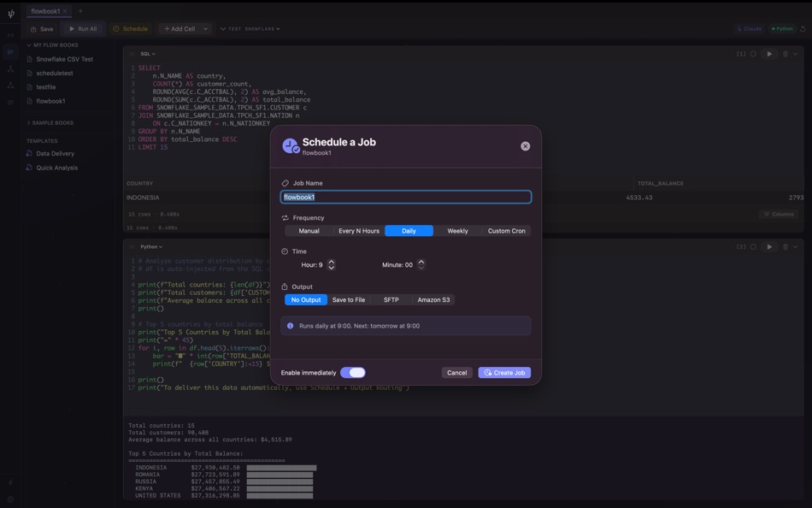The width and height of the screenshot is (812, 508).
Task: Run the SQL cell with its play icon
Action: click(x=770, y=53)
